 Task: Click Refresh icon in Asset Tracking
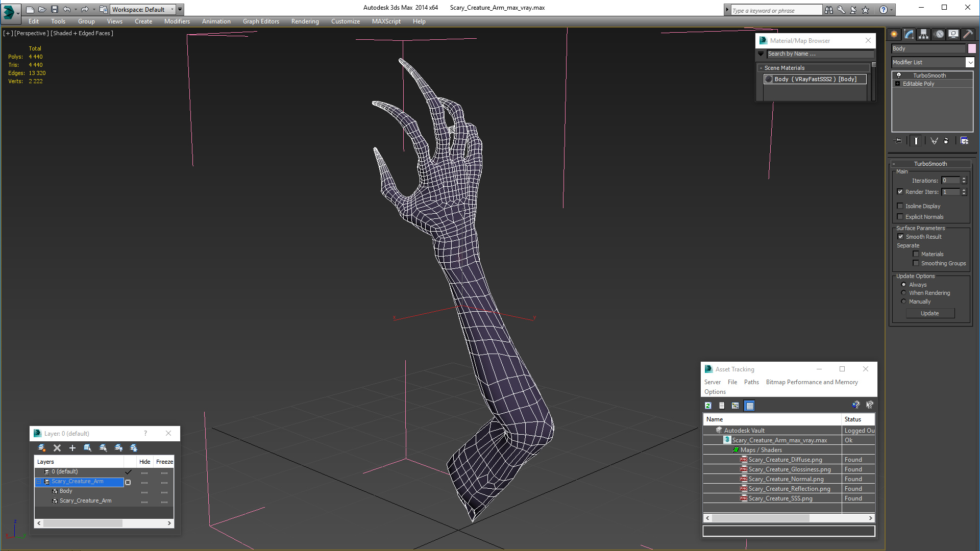(708, 406)
